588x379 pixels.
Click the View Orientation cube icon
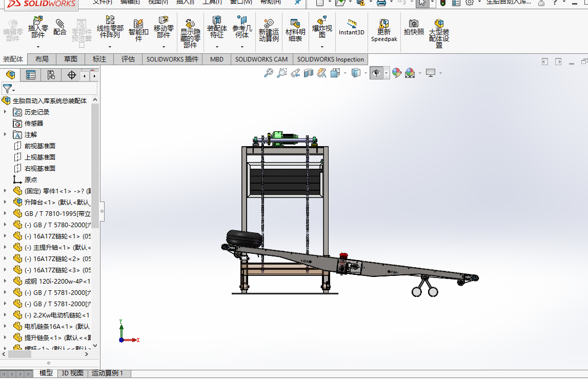point(335,73)
